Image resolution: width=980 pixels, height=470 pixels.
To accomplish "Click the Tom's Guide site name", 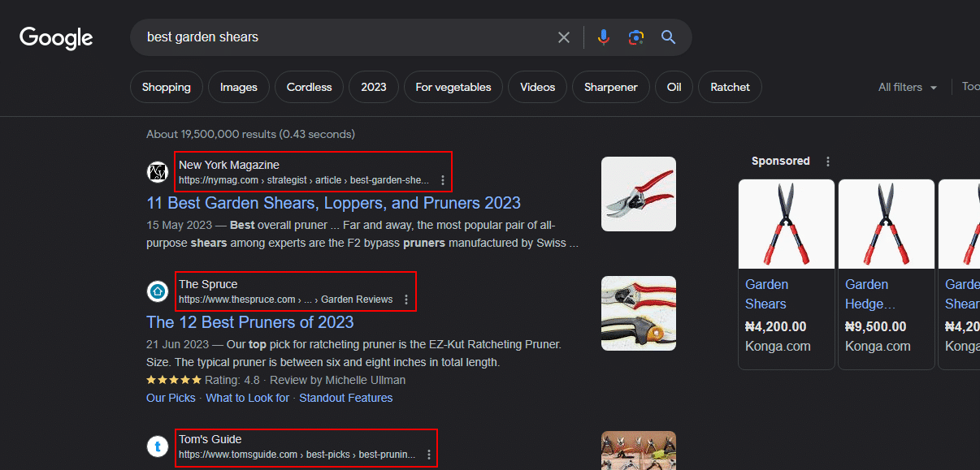I will pos(210,439).
